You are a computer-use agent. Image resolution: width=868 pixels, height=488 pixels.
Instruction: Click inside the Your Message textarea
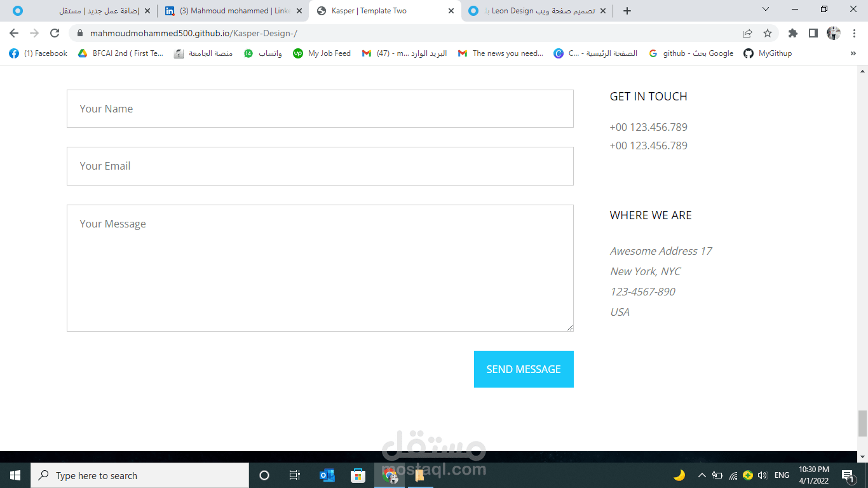320,268
